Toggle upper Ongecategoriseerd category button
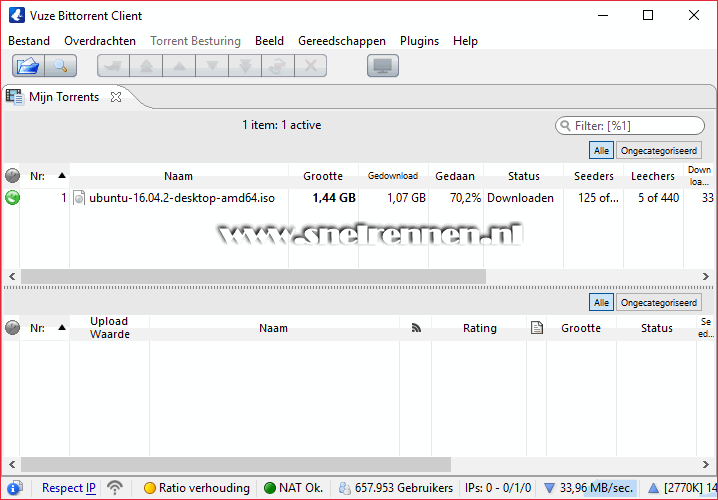Viewport: 718px width, 500px height. 658,151
